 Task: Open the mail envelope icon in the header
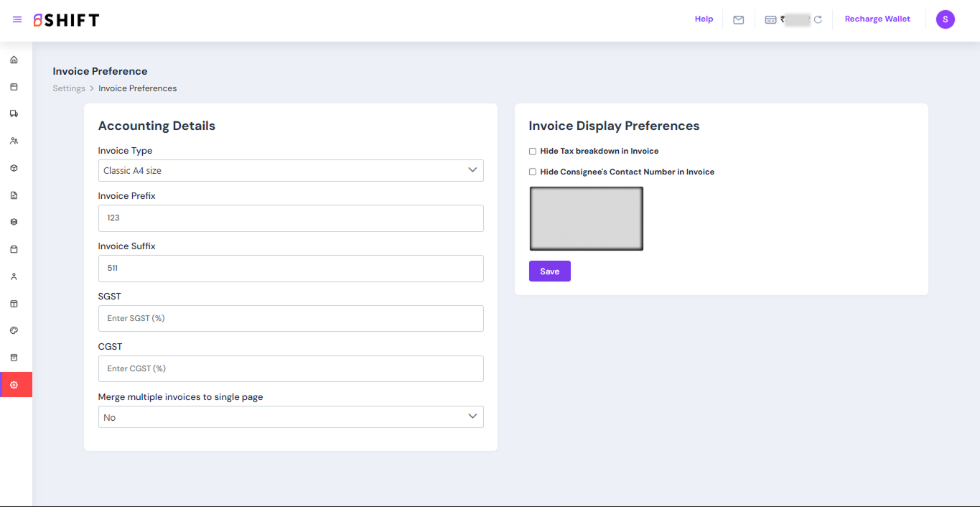(738, 20)
